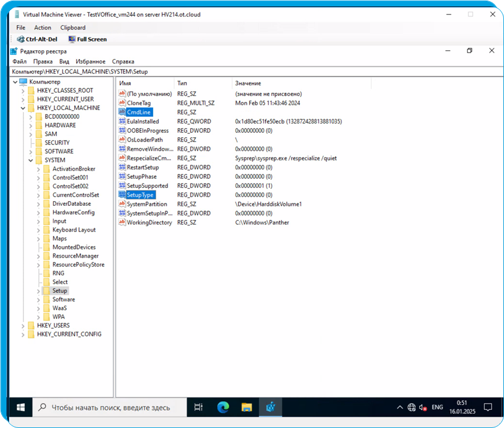Viewport: 504px width, 428px height.
Task: Click the OsLoaderPath string icon
Action: click(122, 140)
